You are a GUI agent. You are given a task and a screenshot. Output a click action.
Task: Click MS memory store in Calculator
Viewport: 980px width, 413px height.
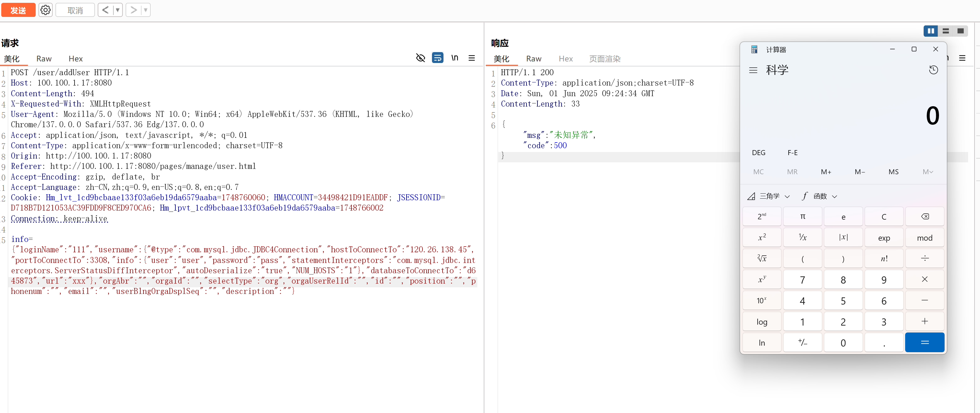click(893, 172)
